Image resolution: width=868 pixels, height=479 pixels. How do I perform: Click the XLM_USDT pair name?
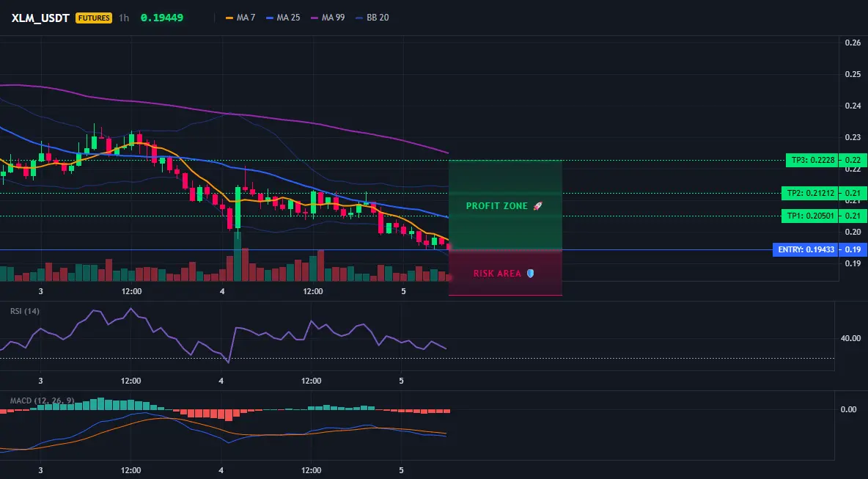[40, 18]
